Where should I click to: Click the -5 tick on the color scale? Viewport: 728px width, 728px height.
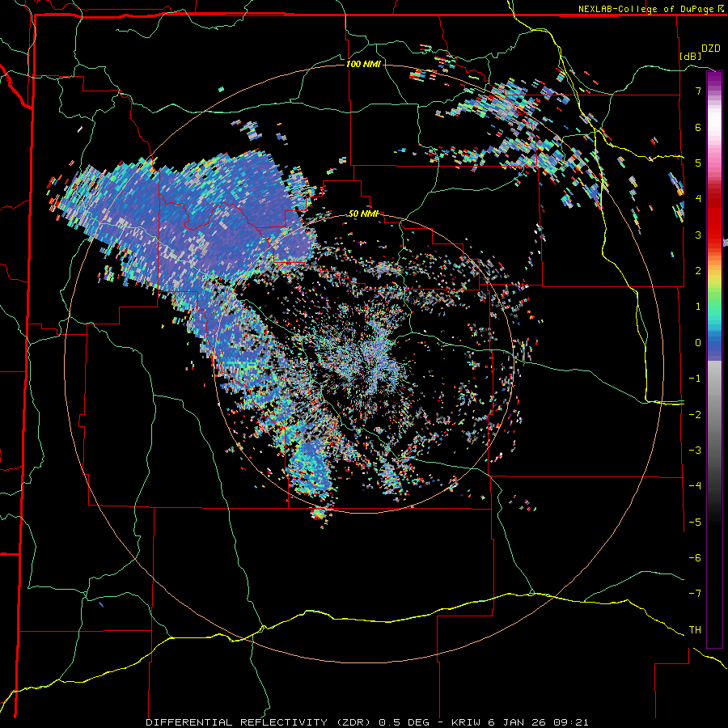click(x=695, y=523)
